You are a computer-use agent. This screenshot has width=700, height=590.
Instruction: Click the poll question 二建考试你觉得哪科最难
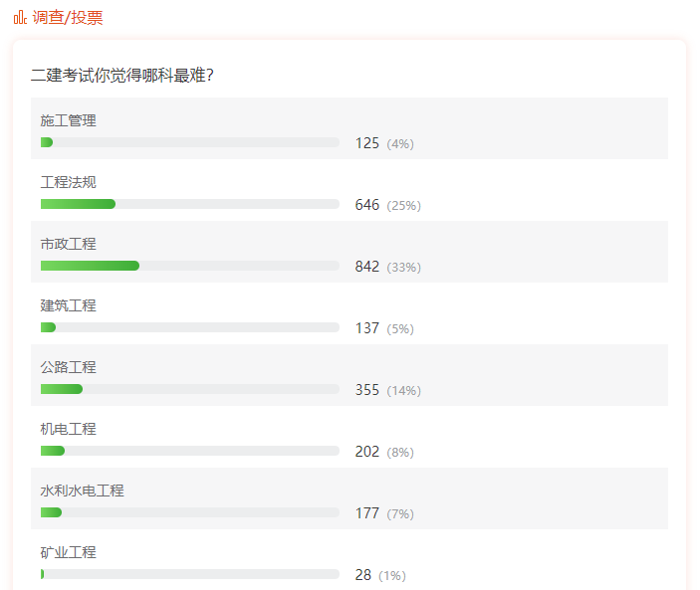(122, 76)
